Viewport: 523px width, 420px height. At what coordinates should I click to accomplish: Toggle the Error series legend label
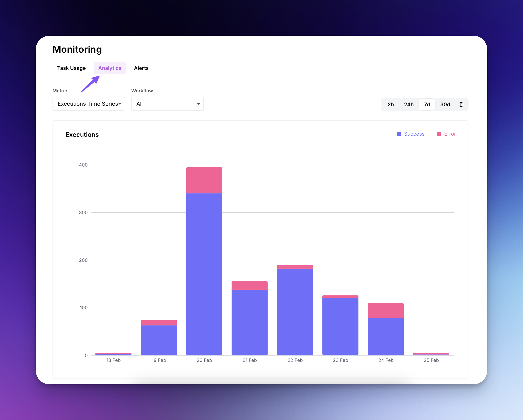450,134
